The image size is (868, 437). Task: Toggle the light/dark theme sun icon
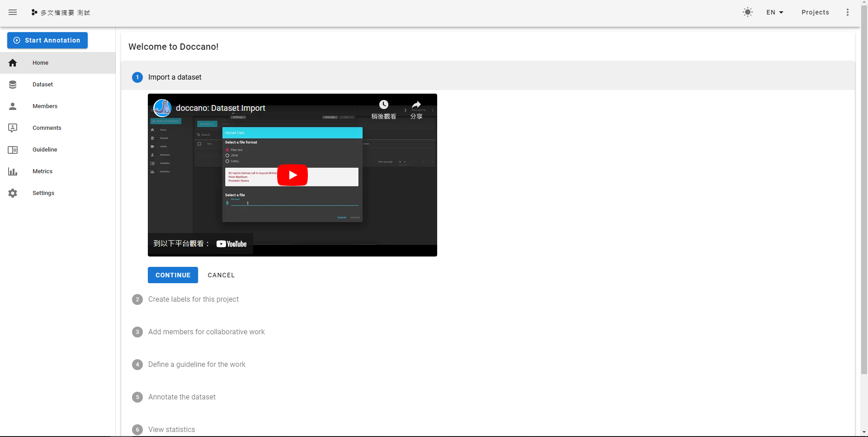click(748, 12)
